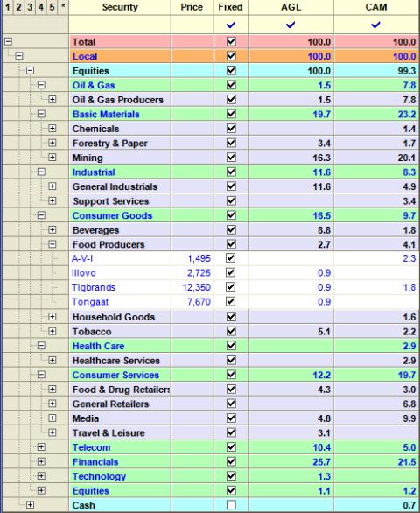Click Equities CAM value 99.3
The height and width of the screenshot is (513, 420).
[x=407, y=71]
